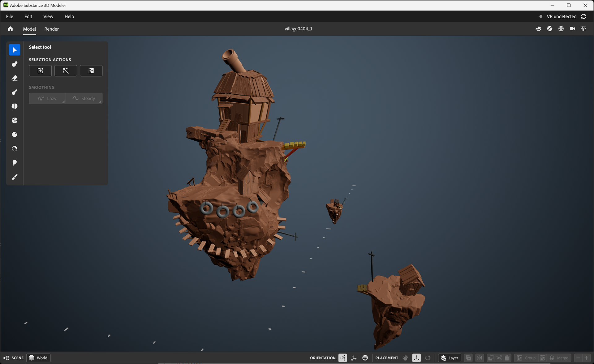The height and width of the screenshot is (364, 594).
Task: Click the Select All button
Action: coord(40,71)
